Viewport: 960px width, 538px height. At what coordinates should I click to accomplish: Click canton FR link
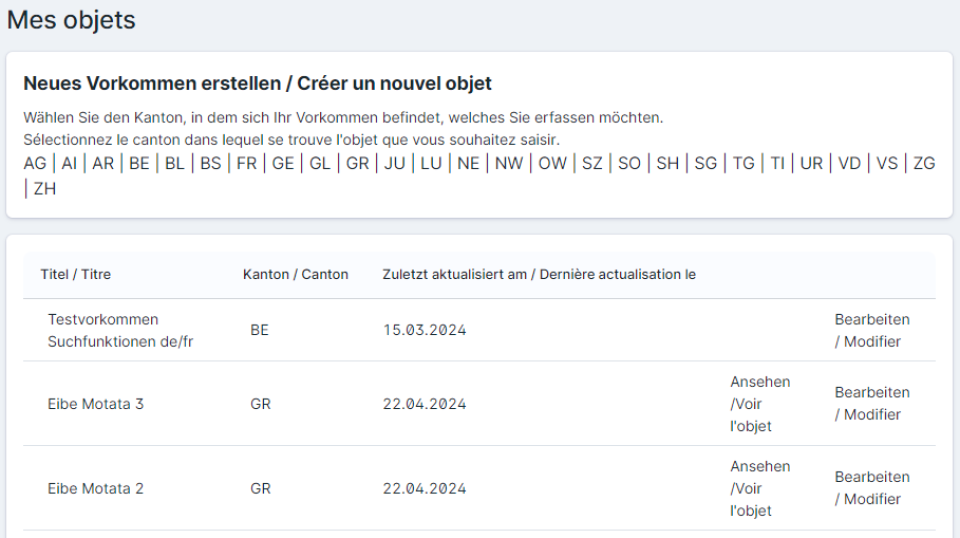pyautogui.click(x=246, y=163)
